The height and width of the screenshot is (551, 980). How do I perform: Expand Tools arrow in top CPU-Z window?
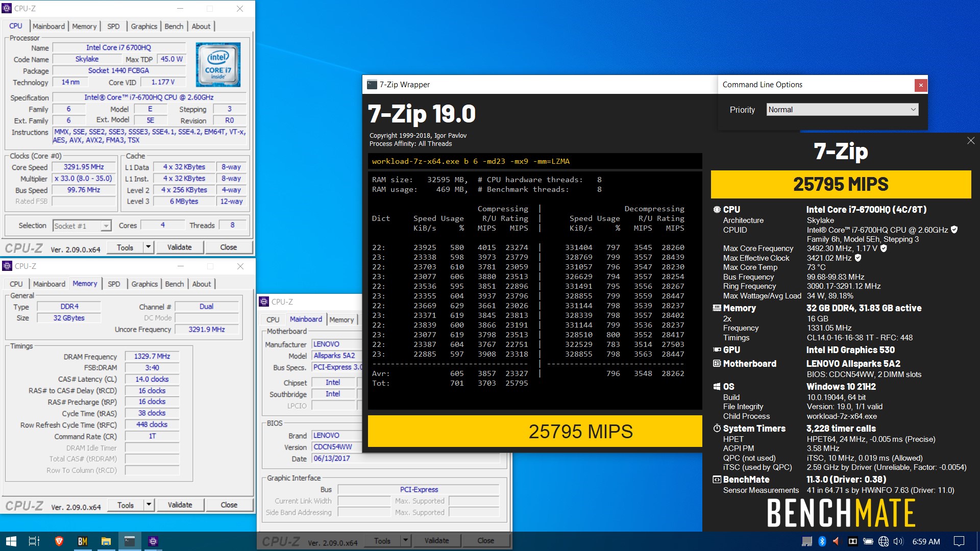click(148, 247)
